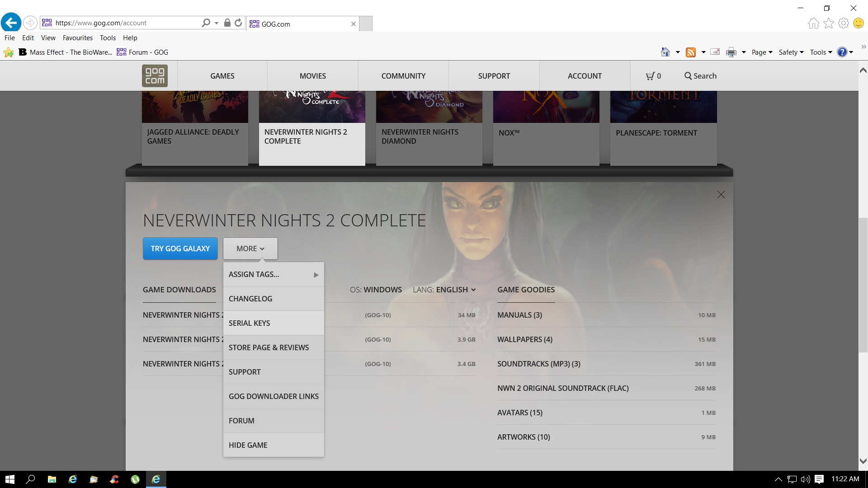Change the LANG: ENGLISH dropdown
The height and width of the screenshot is (488, 868).
(444, 290)
